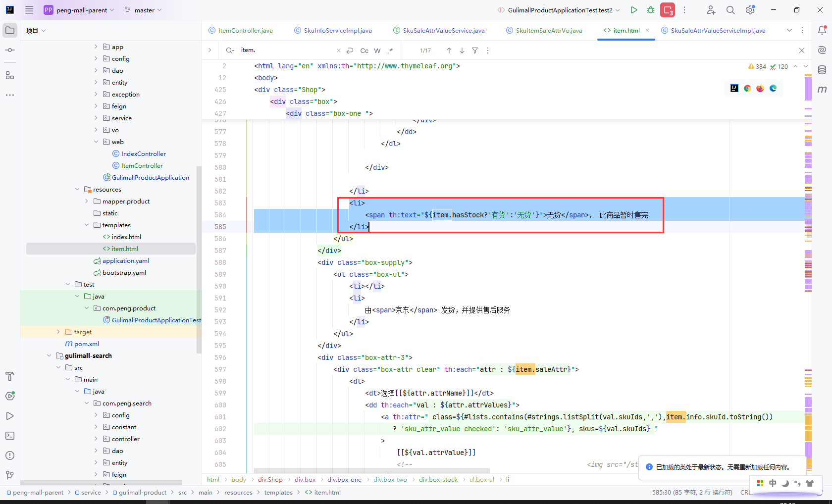Open the Terminal tool window

(x=10, y=436)
